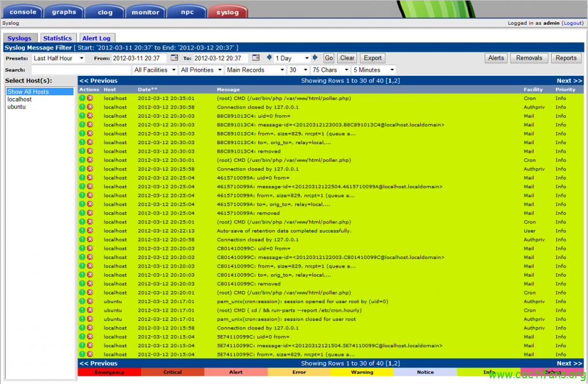Click red removal icon for Auto-save retention row
Viewport: 588px width, 384px height.
(90, 231)
